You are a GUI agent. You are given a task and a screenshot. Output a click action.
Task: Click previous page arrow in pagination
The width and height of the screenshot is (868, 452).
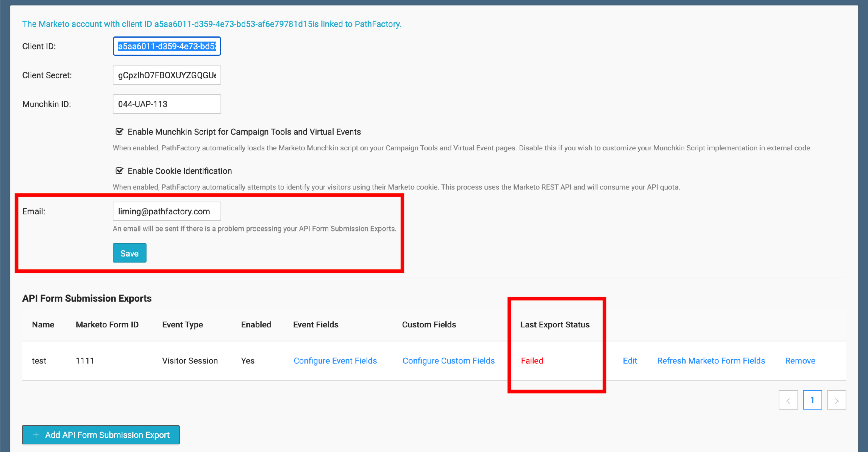click(x=789, y=400)
